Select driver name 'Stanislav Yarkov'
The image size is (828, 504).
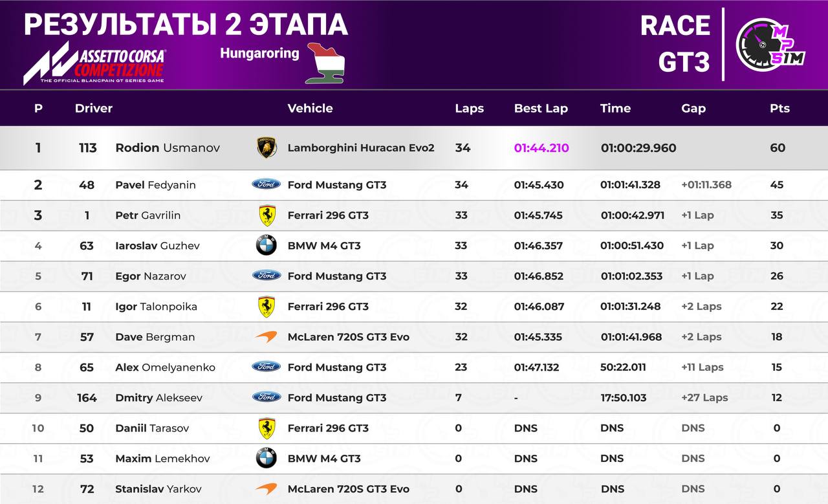pyautogui.click(x=158, y=489)
